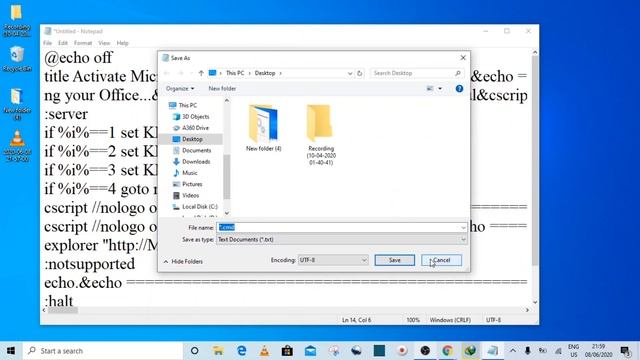
Task: Close the Save As dialog with X
Action: 463,58
